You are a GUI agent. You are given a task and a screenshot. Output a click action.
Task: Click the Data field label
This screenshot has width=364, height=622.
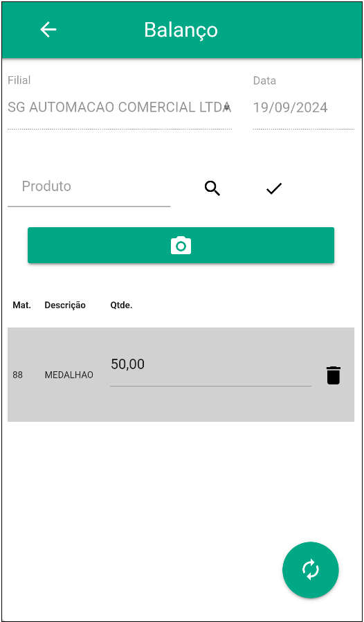(x=264, y=80)
